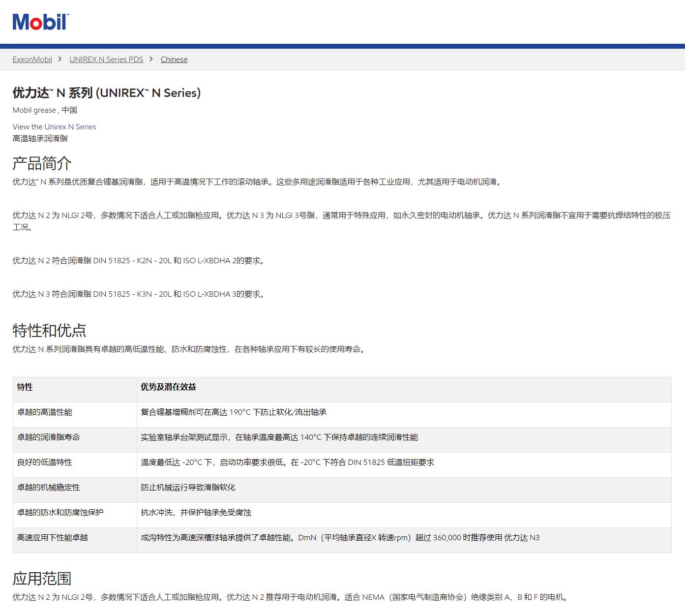Viewport: 685px width, 616px height.
Task: Click the 产品简介 heading
Action: click(42, 163)
